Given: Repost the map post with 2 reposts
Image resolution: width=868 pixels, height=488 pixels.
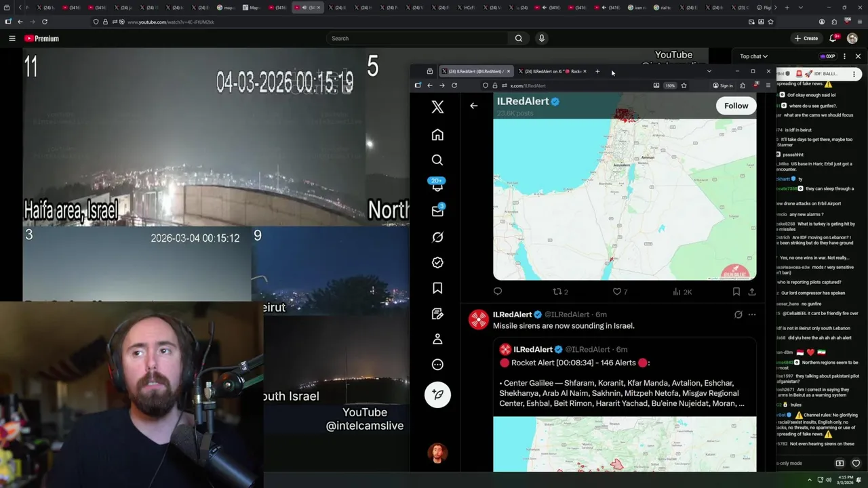Looking at the screenshot, I should tap(560, 291).
